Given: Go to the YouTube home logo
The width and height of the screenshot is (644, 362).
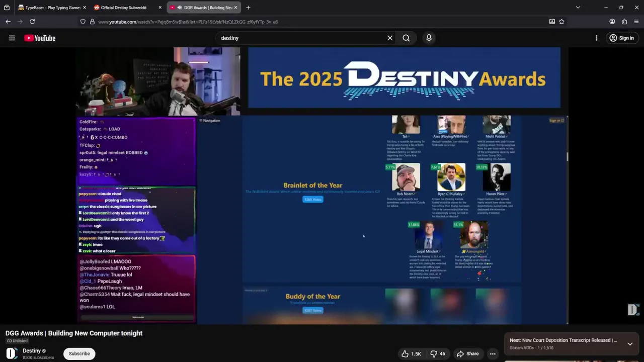Looking at the screenshot, I should (40, 38).
